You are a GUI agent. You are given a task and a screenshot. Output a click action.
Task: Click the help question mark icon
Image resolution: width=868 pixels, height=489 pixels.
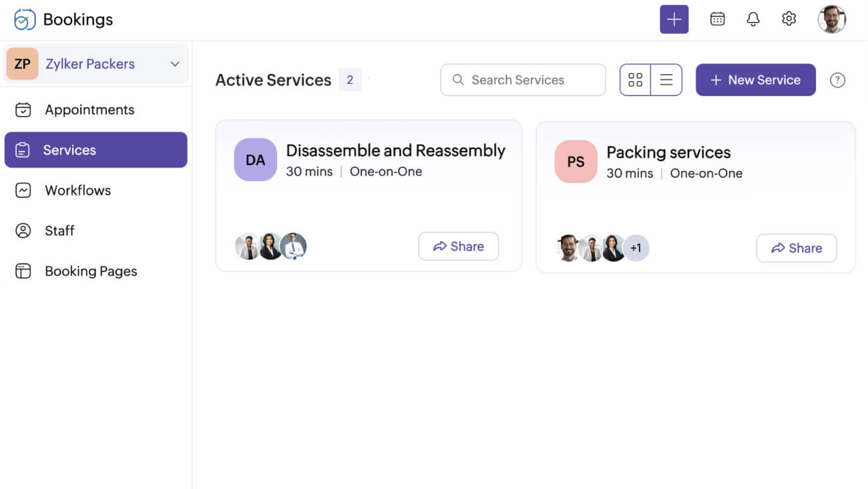(x=837, y=79)
